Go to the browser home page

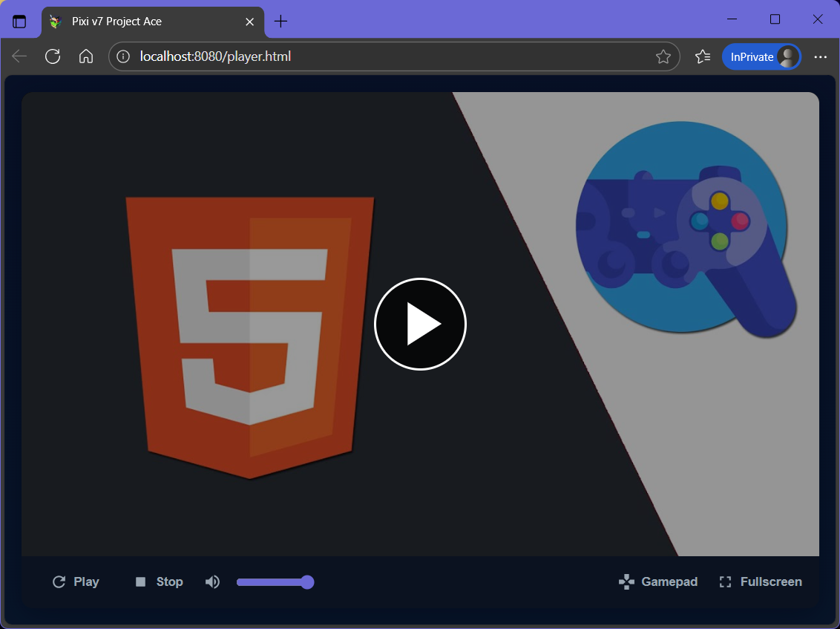point(86,56)
